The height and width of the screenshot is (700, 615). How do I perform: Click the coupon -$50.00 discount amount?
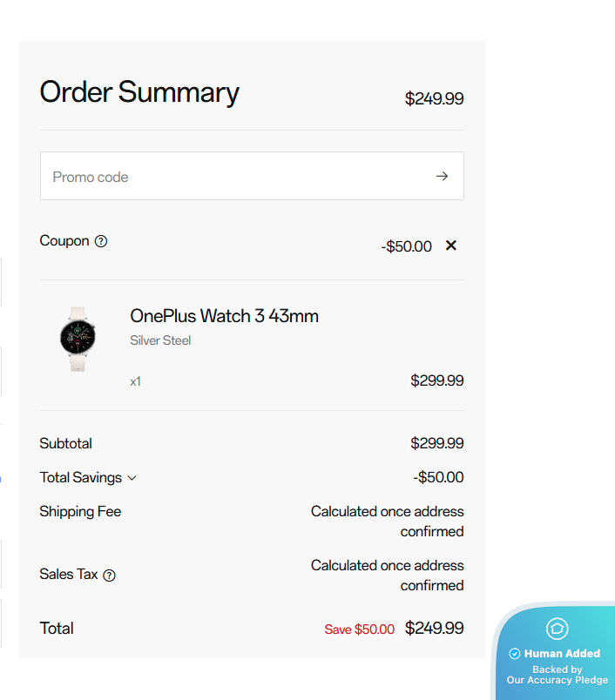pyautogui.click(x=406, y=246)
